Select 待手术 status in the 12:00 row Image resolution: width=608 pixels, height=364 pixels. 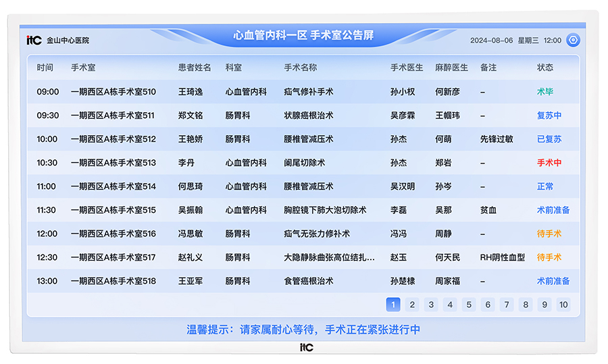pyautogui.click(x=549, y=234)
